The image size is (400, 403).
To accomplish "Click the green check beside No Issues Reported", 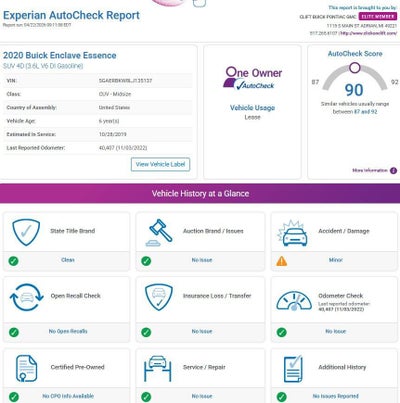I will coord(282,397).
